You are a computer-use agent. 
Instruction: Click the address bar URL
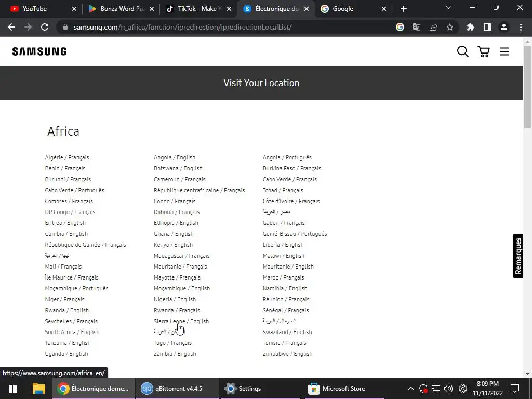pos(182,27)
